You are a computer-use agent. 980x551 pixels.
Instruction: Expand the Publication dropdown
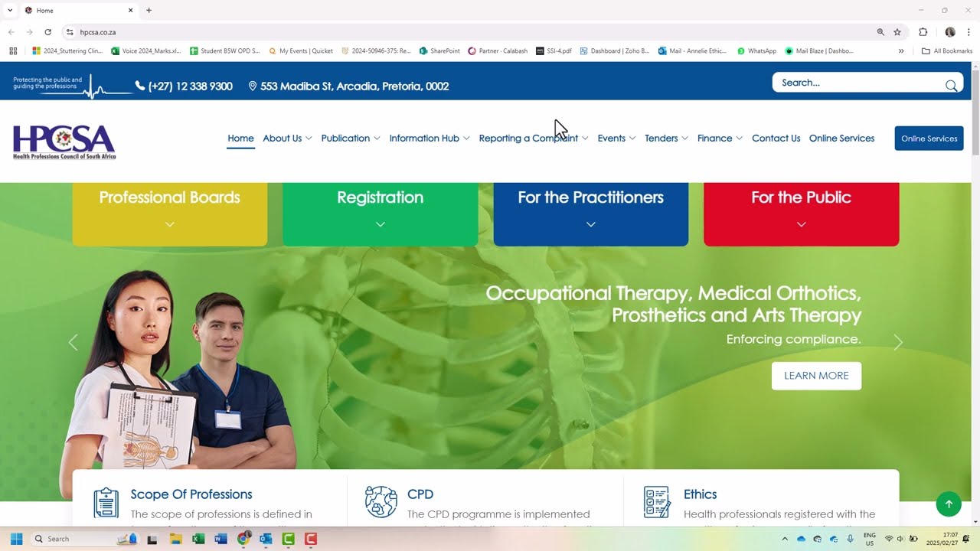point(351,138)
